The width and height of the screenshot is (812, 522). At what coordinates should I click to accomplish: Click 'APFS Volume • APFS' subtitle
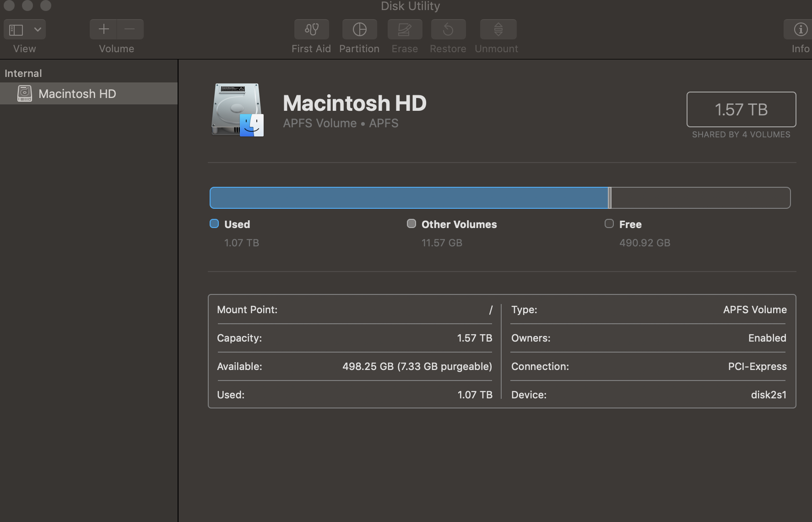pyautogui.click(x=341, y=123)
